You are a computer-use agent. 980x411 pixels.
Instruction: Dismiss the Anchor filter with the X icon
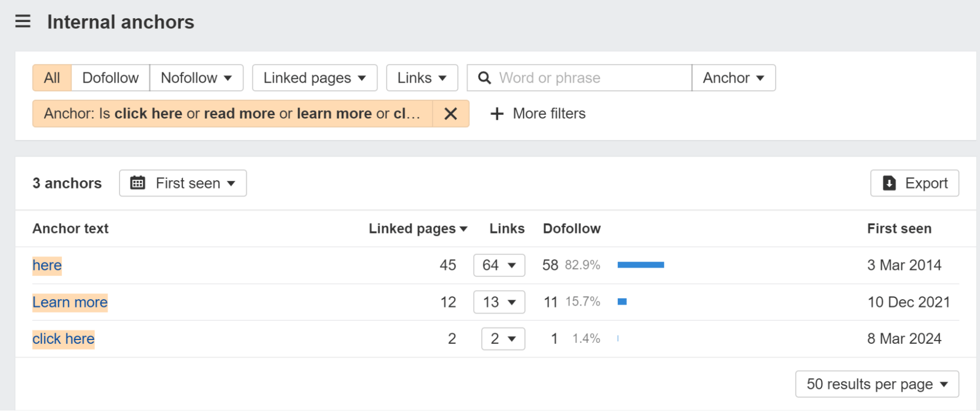[x=450, y=113]
